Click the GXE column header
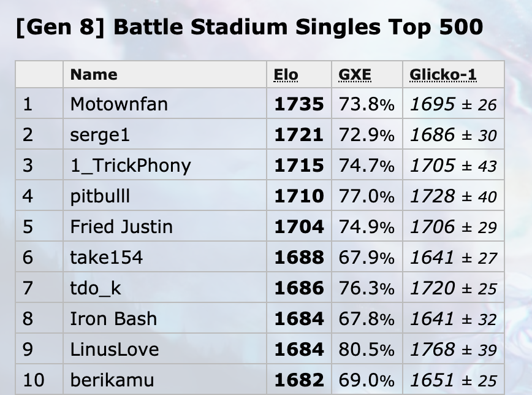 click(x=354, y=75)
